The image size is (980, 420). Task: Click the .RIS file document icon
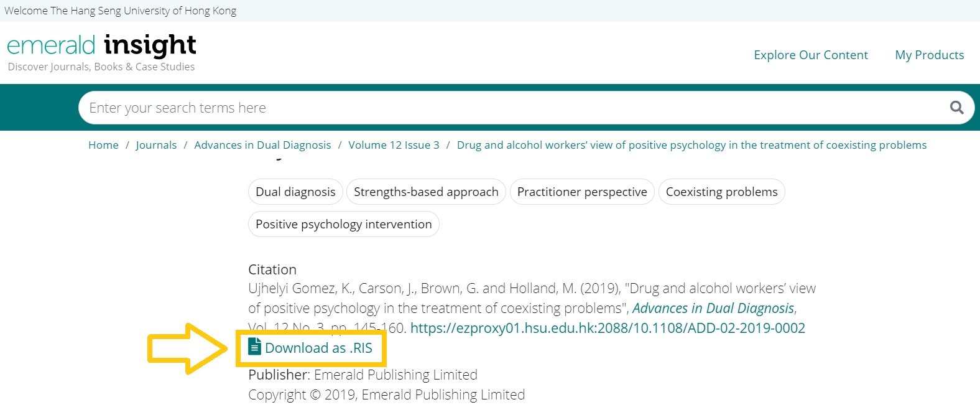point(254,347)
